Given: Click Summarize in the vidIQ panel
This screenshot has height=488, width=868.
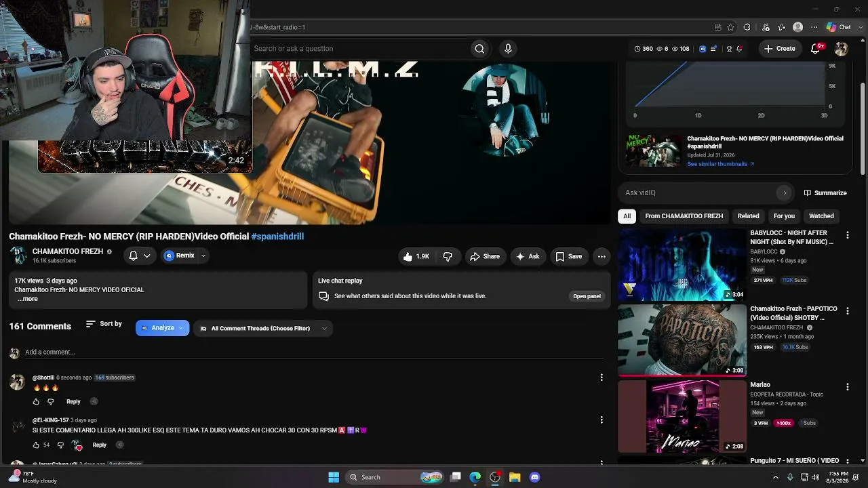Looking at the screenshot, I should [825, 193].
